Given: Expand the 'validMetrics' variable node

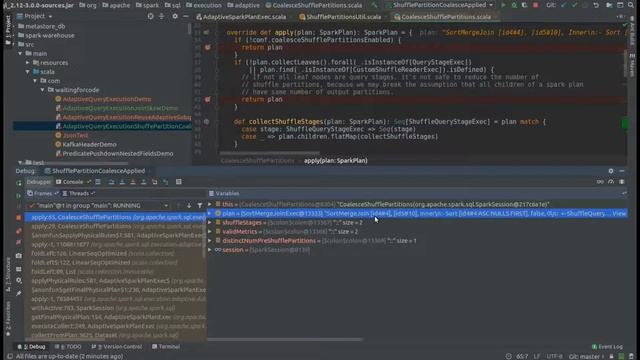Looking at the screenshot, I should [210, 231].
